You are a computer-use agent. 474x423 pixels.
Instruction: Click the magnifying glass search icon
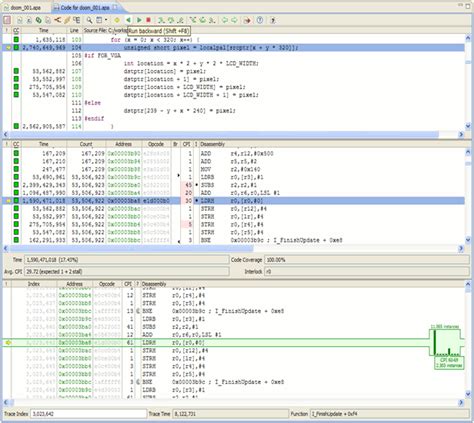[89, 20]
